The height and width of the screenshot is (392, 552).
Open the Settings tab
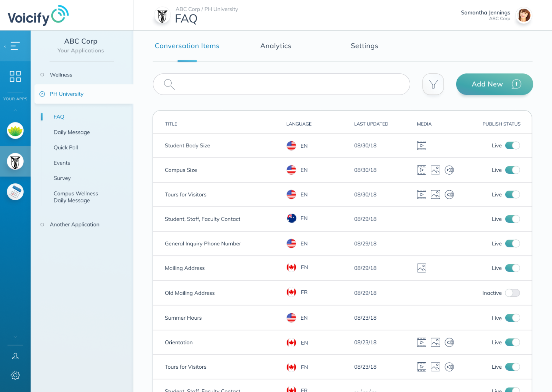[364, 46]
